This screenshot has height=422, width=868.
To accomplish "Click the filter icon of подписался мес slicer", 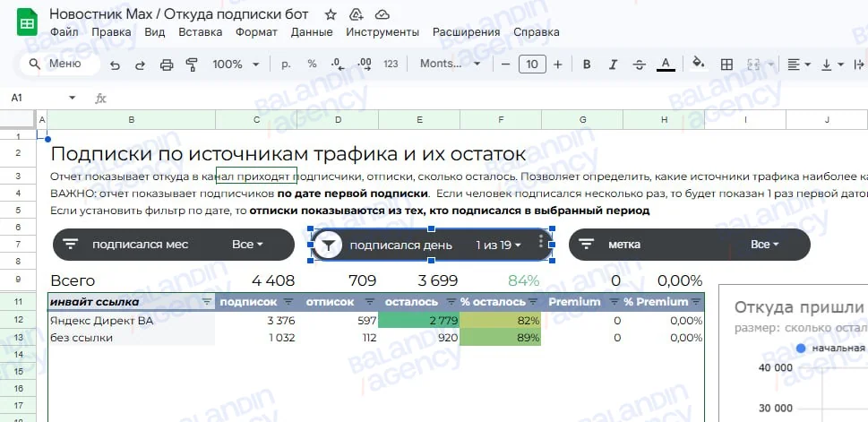I will [x=70, y=245].
